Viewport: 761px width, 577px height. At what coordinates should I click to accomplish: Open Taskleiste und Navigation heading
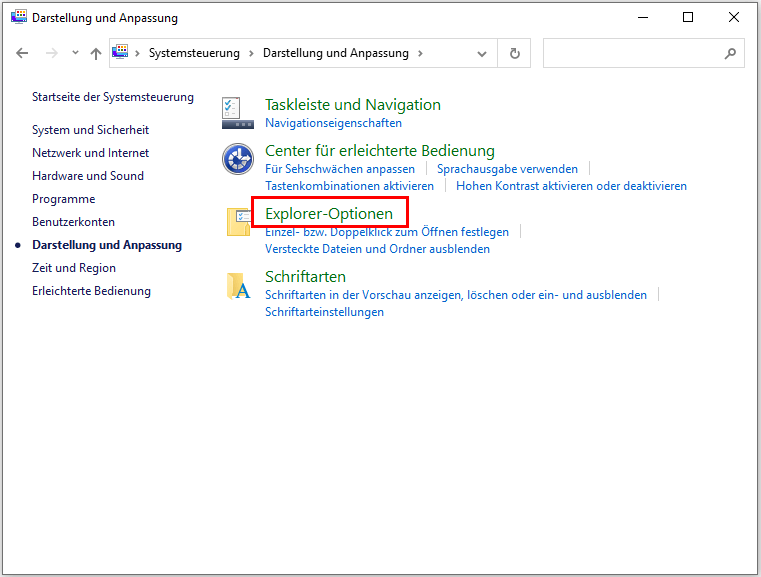pyautogui.click(x=353, y=105)
